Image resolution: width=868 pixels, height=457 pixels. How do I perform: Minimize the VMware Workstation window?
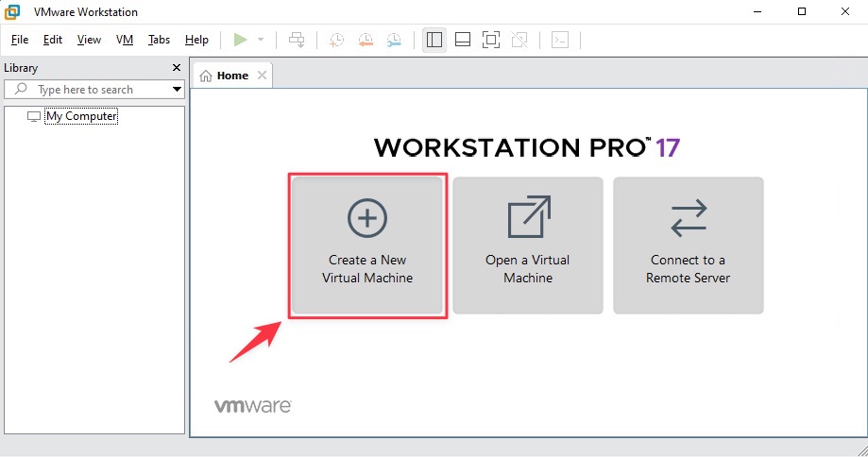[x=757, y=11]
